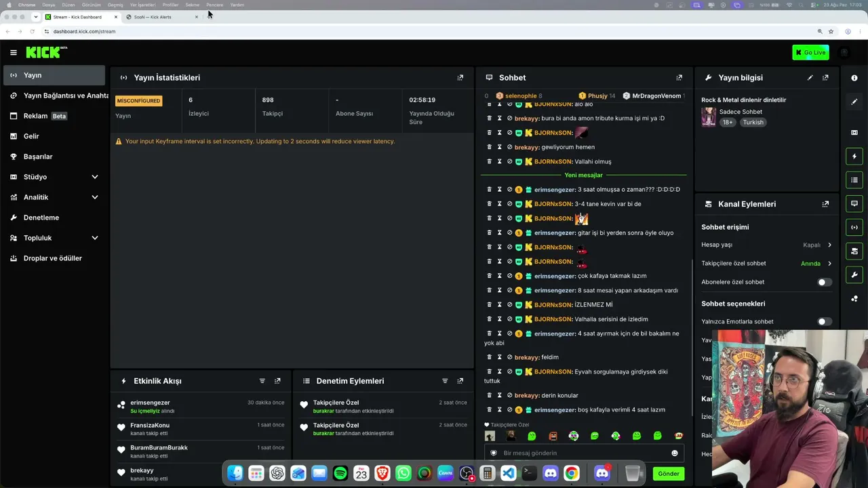Click the user avatar next to Go Live
This screenshot has height=488, width=868.
click(x=844, y=52)
